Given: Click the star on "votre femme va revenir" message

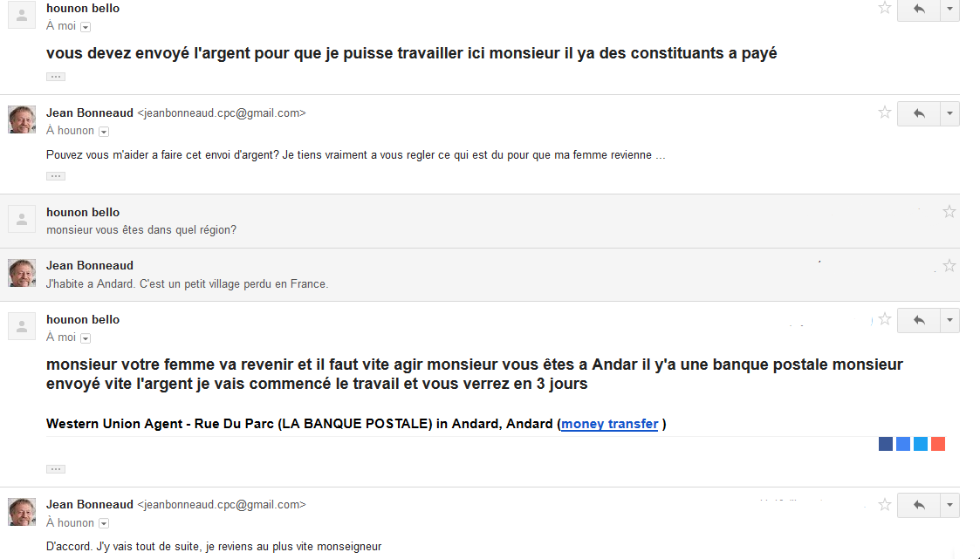Looking at the screenshot, I should click(885, 319).
